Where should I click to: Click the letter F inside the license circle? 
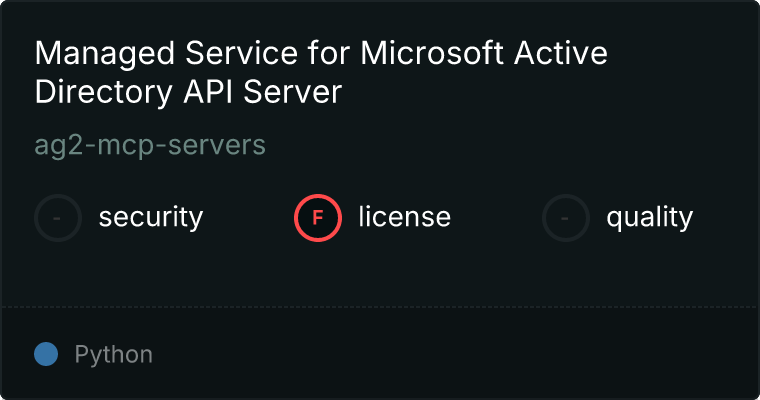(318, 217)
